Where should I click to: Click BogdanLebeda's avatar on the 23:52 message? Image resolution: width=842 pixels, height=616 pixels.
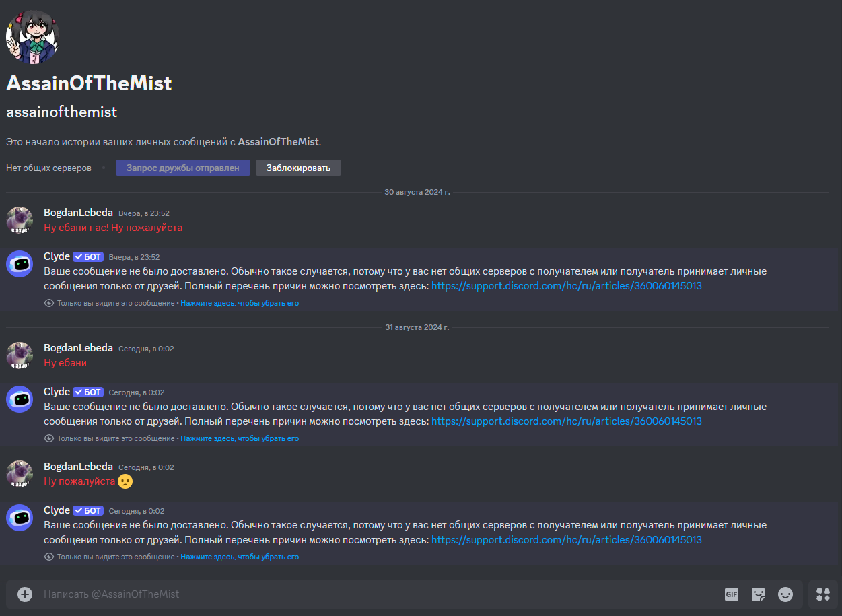point(20,220)
